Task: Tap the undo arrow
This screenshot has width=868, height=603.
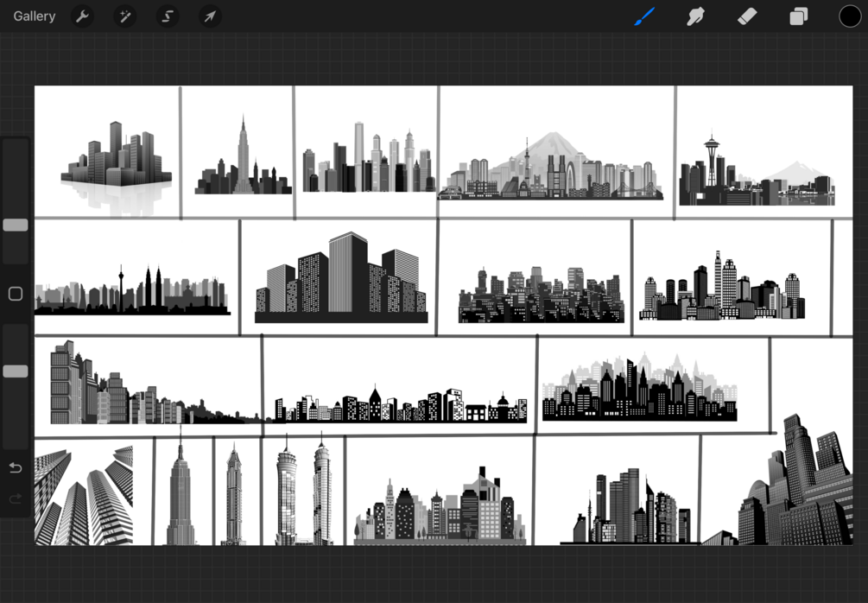Action: tap(14, 467)
